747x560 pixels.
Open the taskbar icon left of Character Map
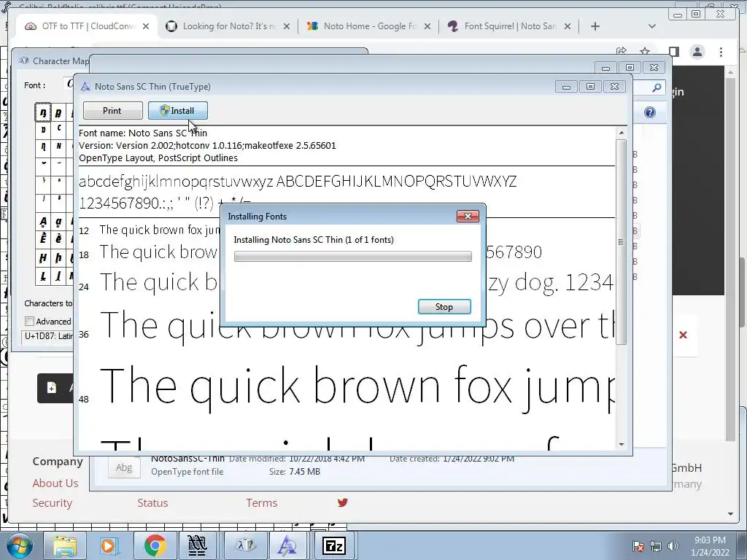coord(196,545)
